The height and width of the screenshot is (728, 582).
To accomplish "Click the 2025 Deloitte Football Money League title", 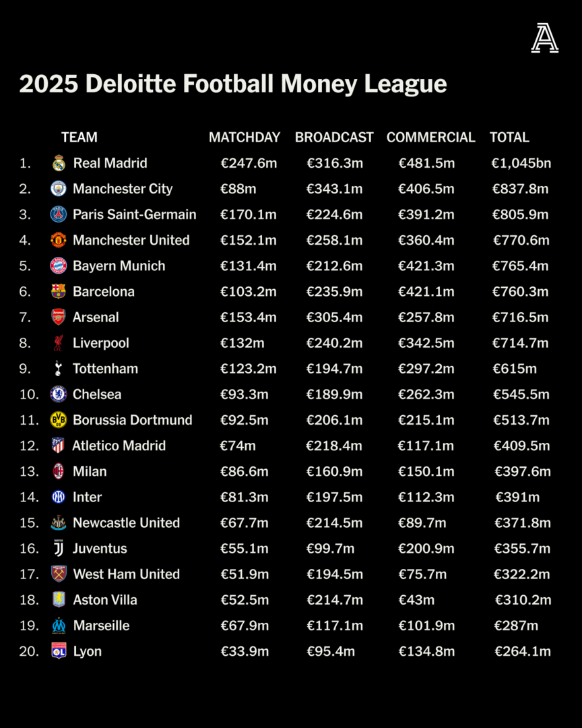I will [x=233, y=84].
